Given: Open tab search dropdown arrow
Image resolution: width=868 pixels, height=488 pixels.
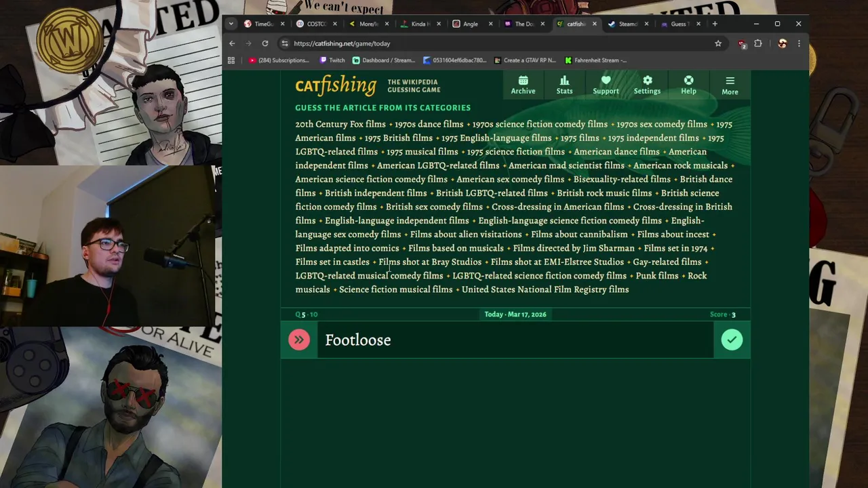Looking at the screenshot, I should click(x=231, y=24).
